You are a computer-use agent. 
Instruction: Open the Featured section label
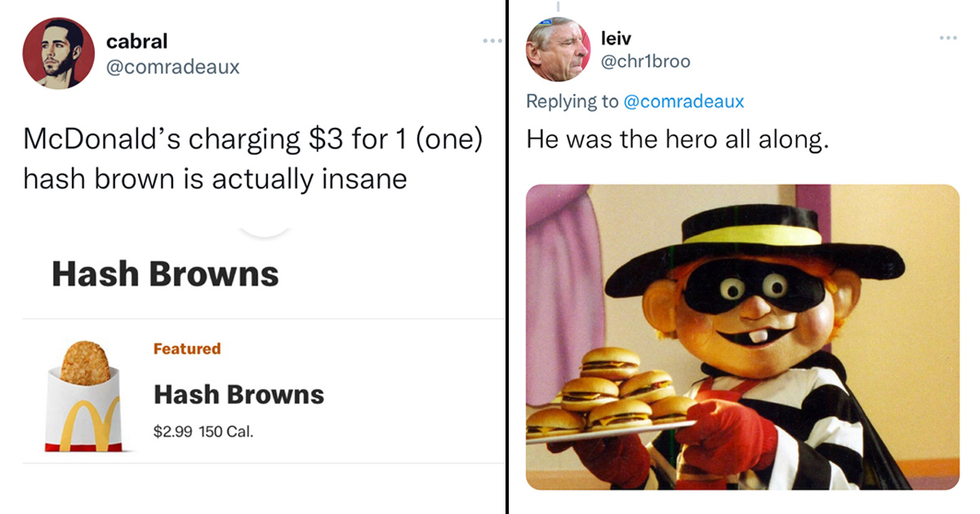click(x=187, y=348)
